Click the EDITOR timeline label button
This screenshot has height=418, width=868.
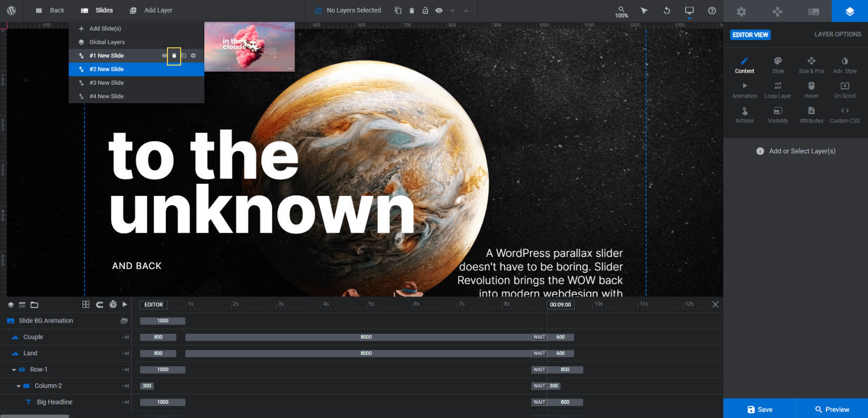tap(153, 305)
